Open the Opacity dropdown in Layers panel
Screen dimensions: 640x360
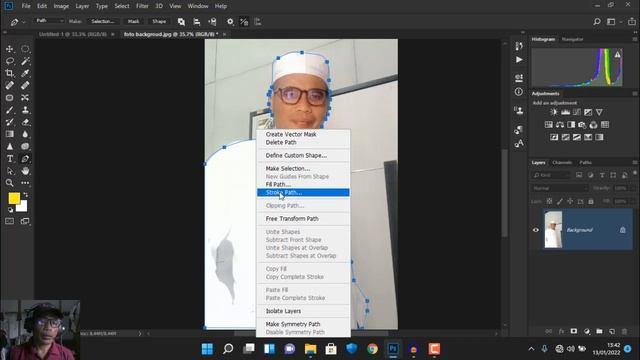click(623, 188)
